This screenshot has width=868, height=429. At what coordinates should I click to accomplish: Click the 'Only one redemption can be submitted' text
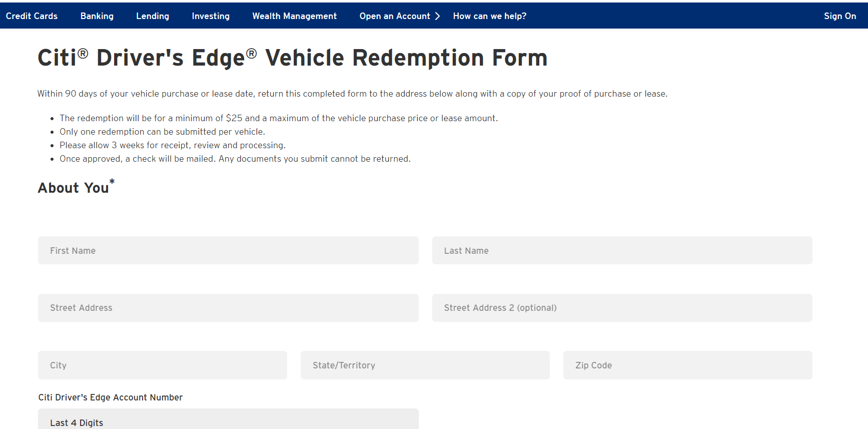pyautogui.click(x=162, y=132)
